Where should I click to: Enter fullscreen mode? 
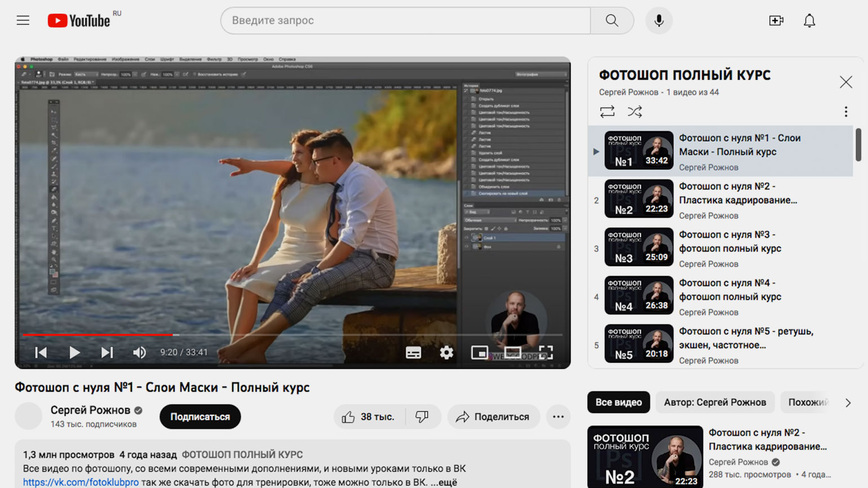tap(546, 353)
